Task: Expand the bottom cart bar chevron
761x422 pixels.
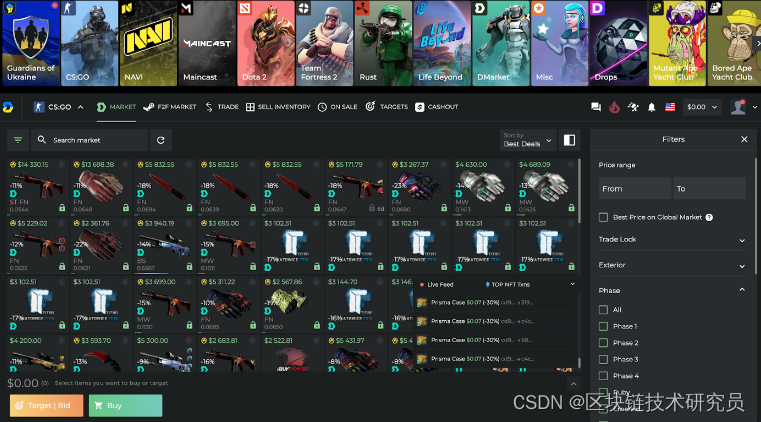Action: coord(573,384)
